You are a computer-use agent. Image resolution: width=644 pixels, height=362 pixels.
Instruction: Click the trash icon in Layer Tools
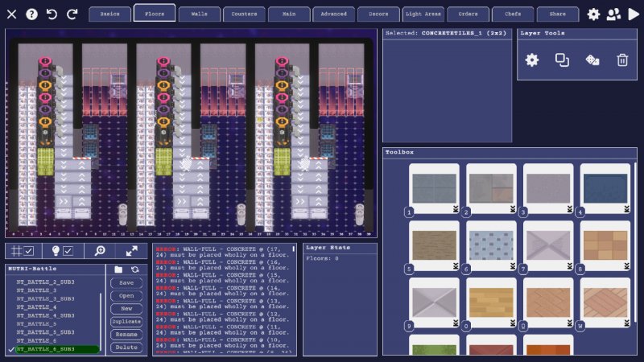pos(621,60)
